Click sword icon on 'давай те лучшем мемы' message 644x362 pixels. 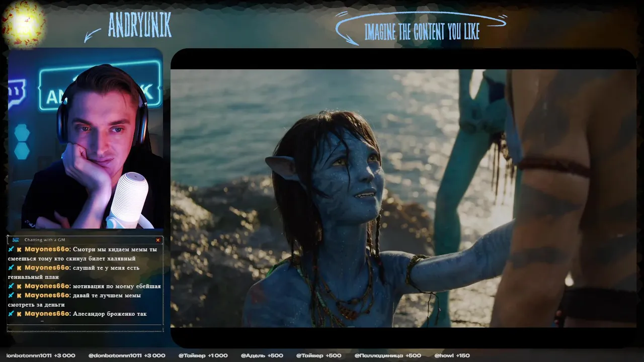coord(11,295)
